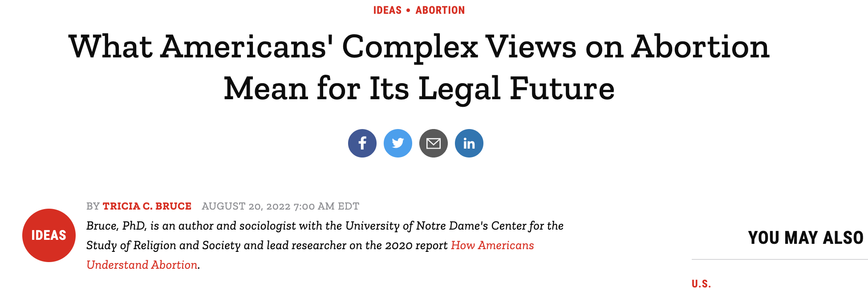
Task: Click the 'Mean for Its Legal Future' headline line
Action: click(x=419, y=88)
